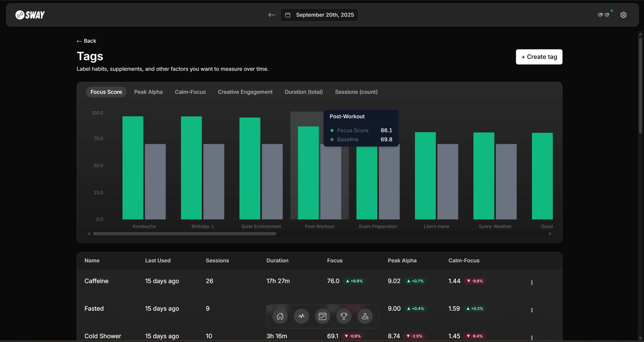Switch to the Creative Engagement tab
644x342 pixels.
[x=245, y=92]
